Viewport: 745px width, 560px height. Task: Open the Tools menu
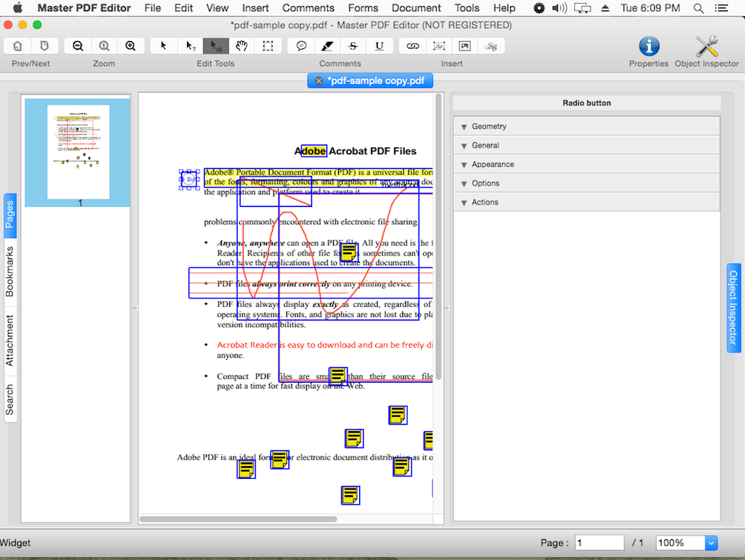(466, 8)
